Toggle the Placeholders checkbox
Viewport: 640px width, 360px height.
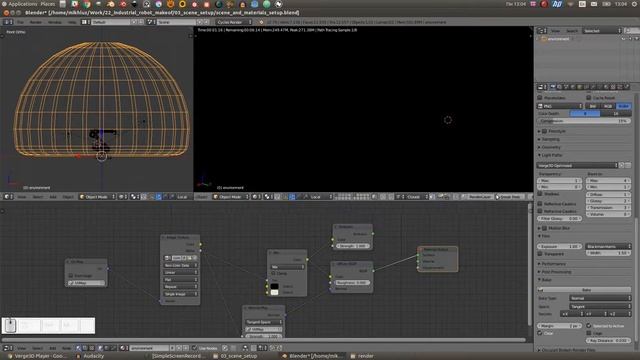click(540, 98)
